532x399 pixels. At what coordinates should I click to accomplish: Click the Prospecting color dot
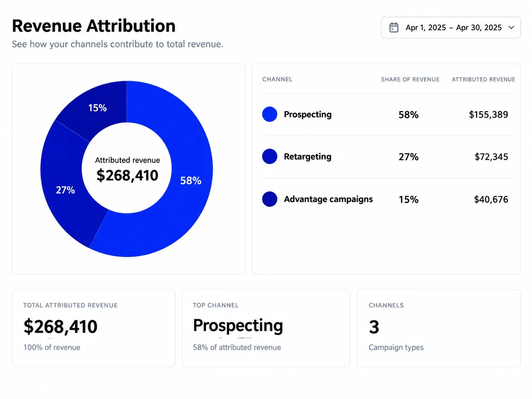270,114
